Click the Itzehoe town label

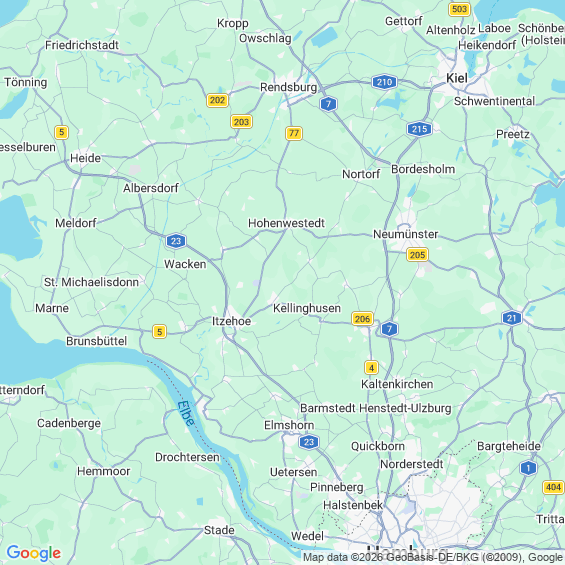tap(231, 321)
